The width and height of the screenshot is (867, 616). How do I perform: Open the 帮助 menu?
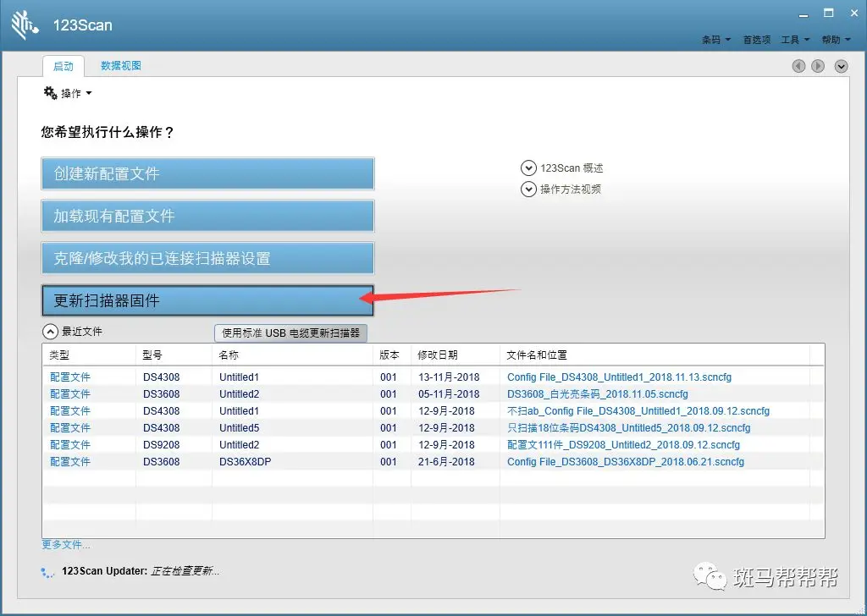(835, 40)
